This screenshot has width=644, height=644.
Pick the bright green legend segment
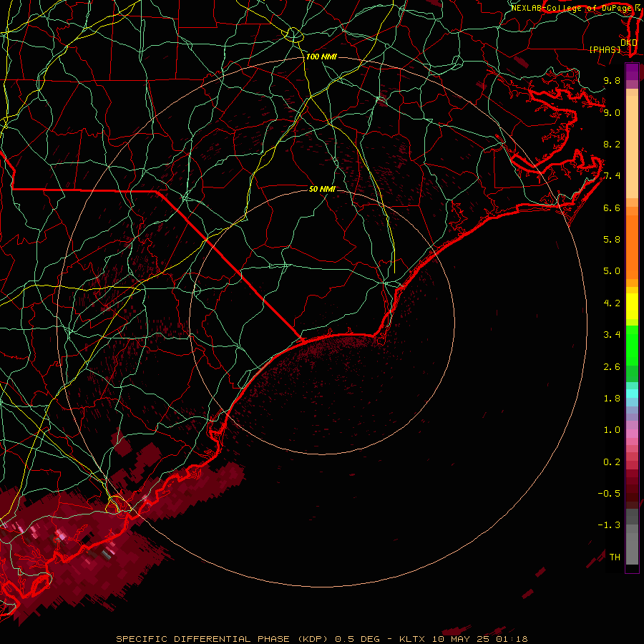(632, 346)
